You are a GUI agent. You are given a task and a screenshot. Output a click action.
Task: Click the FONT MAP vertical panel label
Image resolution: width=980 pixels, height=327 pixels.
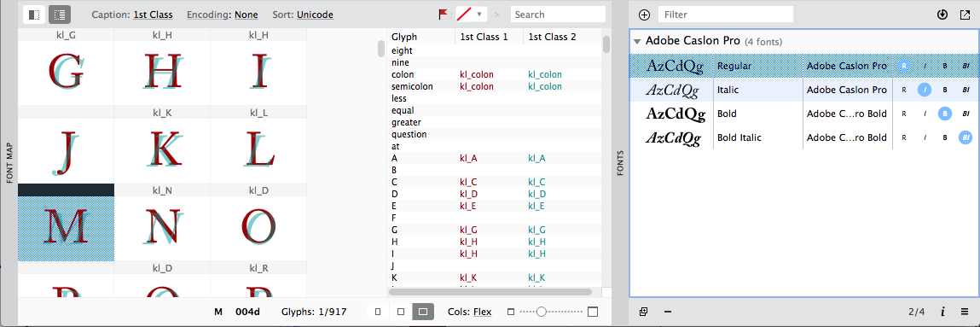[x=10, y=163]
